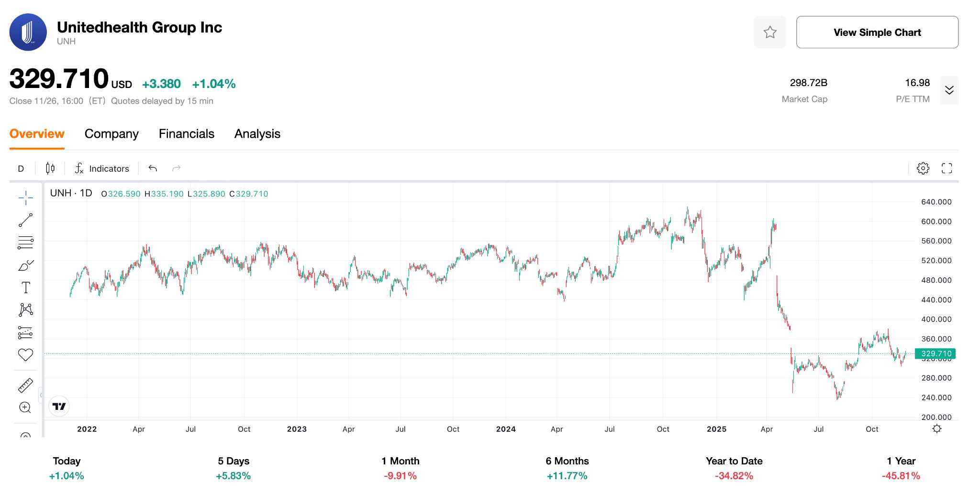Switch to the Financials tab
Viewport: 980px width, 495px height.
pyautogui.click(x=187, y=134)
